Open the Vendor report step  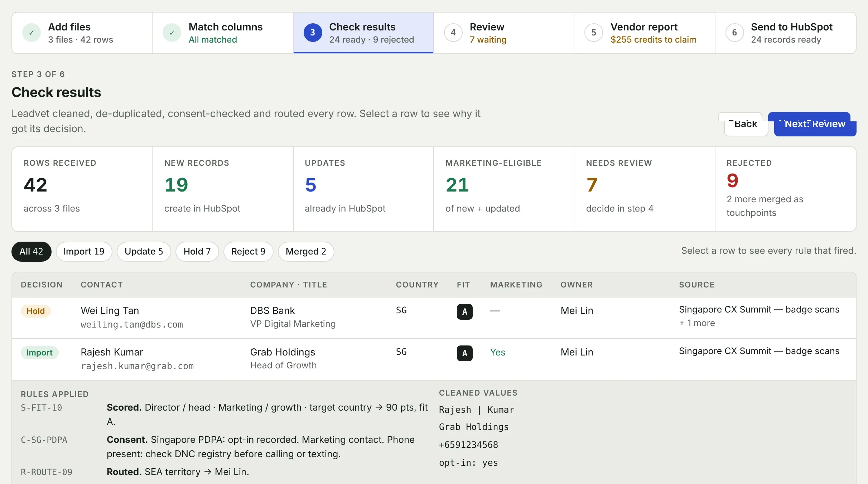tap(644, 33)
